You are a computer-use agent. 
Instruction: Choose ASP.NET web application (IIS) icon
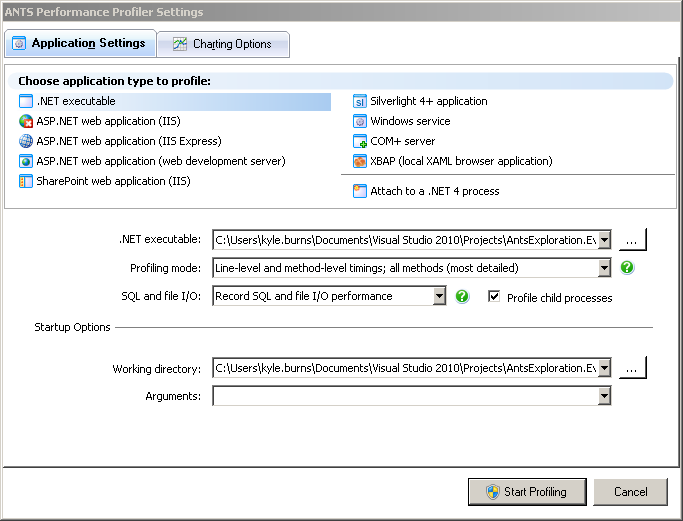[26, 121]
